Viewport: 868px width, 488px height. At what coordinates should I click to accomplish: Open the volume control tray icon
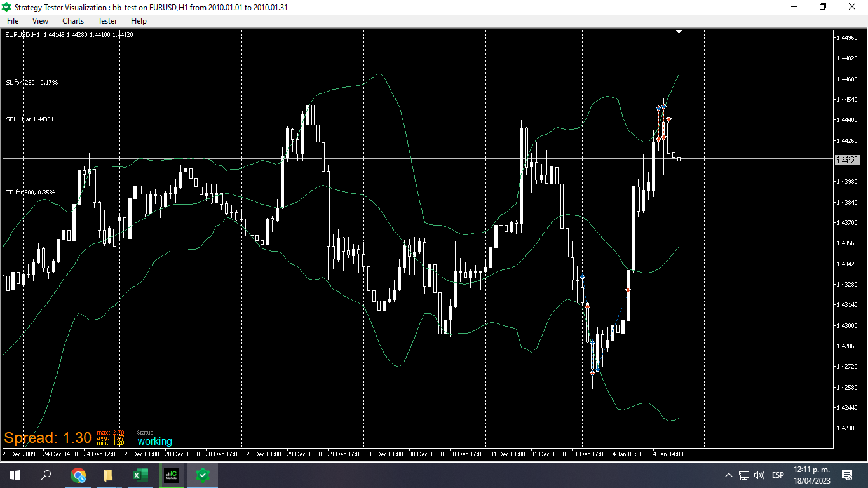[x=759, y=475]
